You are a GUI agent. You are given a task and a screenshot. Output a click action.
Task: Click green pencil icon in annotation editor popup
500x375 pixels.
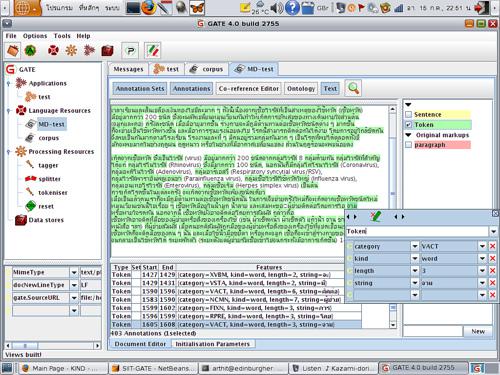click(376, 217)
